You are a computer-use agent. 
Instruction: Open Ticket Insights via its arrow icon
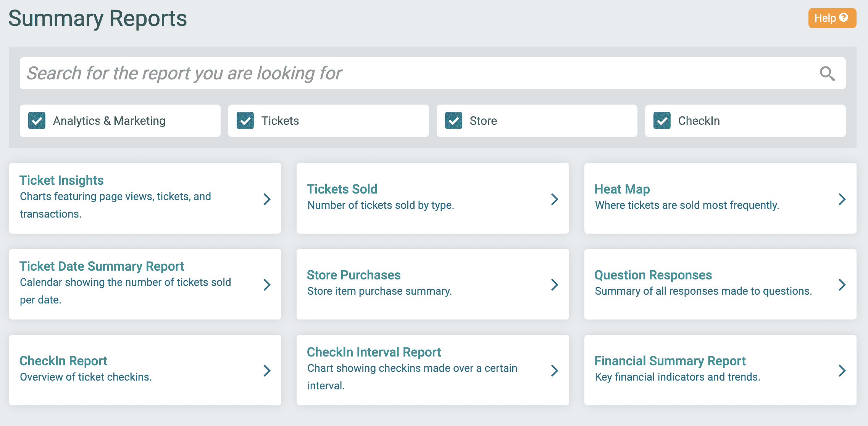coord(267,199)
